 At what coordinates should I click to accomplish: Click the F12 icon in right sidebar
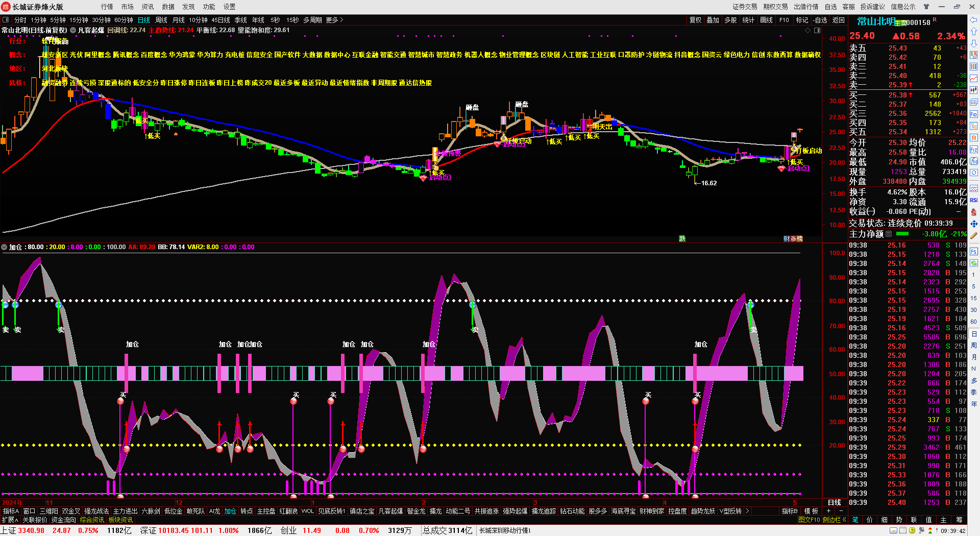pos(974,150)
